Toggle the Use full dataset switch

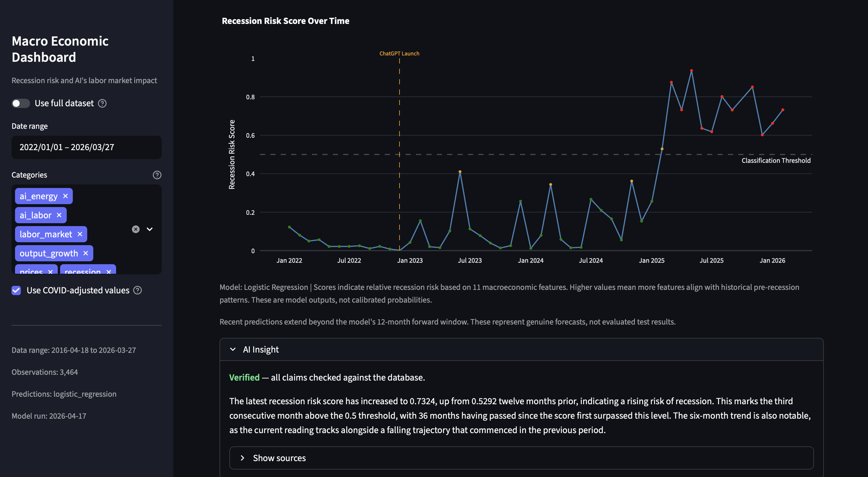[21, 103]
